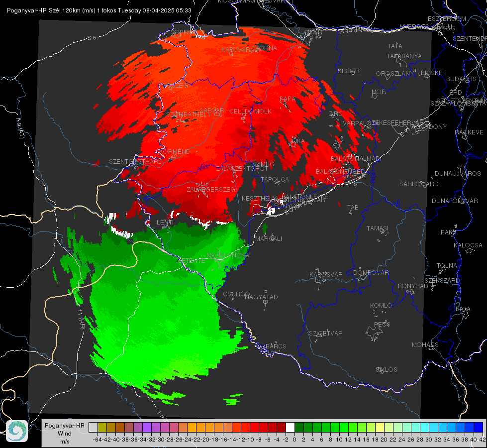Click the SZENTGOTTHARD label
Viewport: 487px width, 448px height.
[136, 162]
